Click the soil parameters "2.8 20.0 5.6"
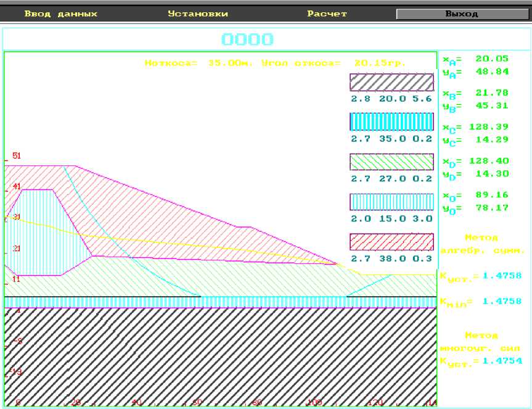This screenshot has height=409, width=532. coord(391,99)
